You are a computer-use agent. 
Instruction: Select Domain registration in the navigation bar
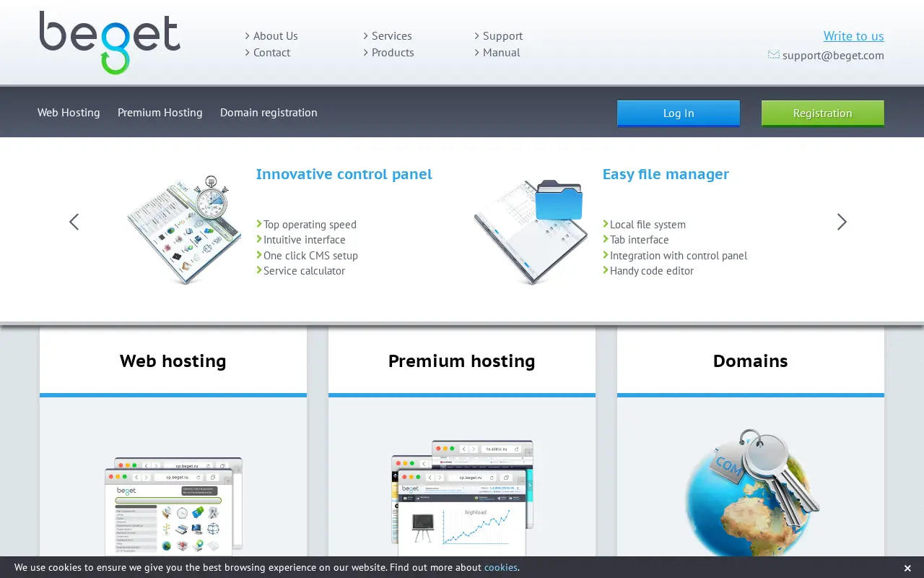click(269, 112)
